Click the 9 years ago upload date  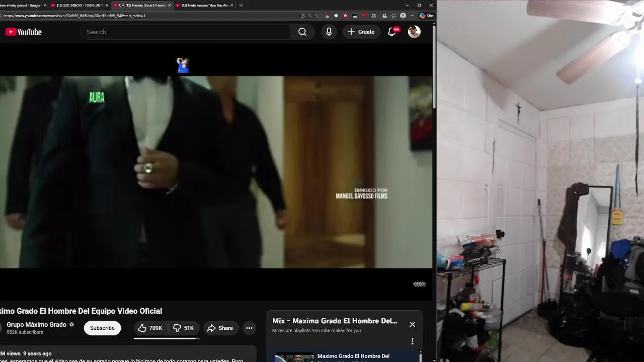(37, 353)
